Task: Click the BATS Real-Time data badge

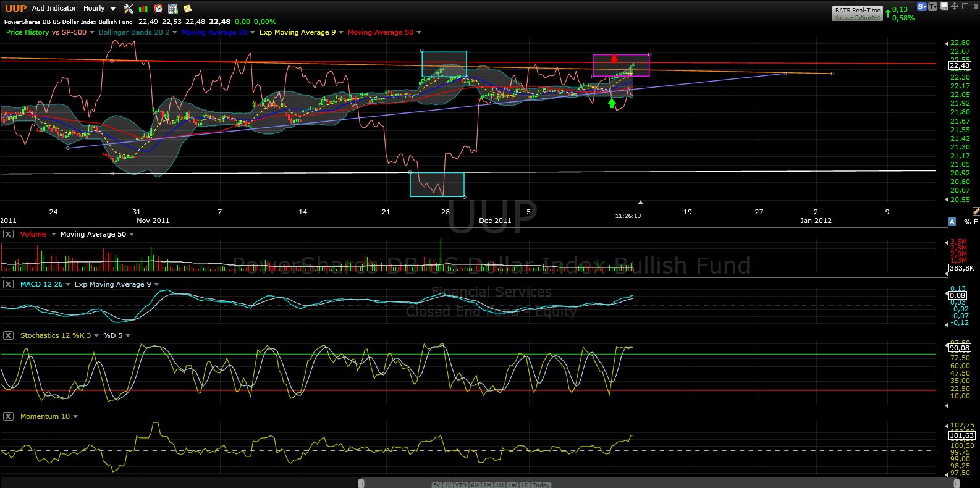Action: (858, 11)
